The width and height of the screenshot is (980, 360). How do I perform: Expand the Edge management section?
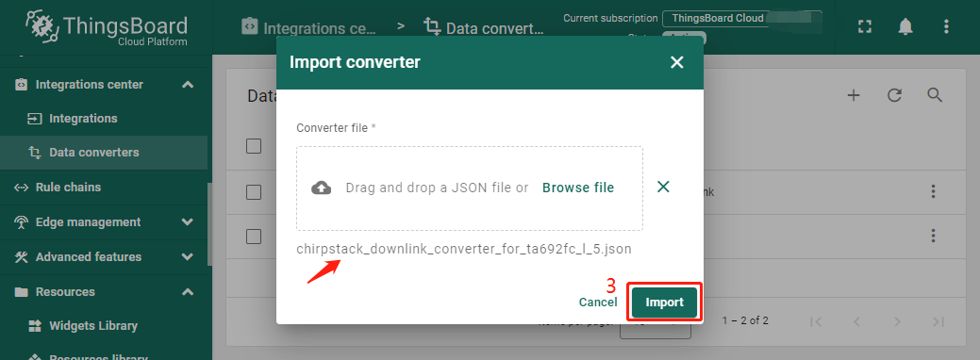(187, 221)
